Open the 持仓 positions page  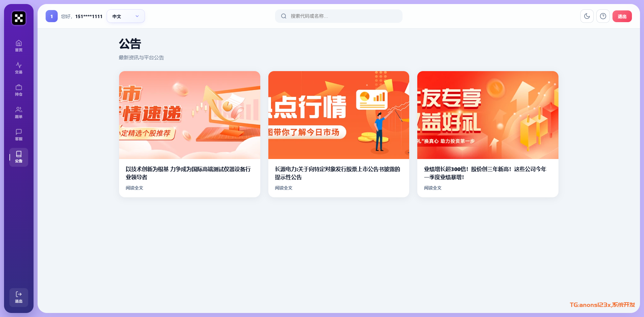coord(19,90)
